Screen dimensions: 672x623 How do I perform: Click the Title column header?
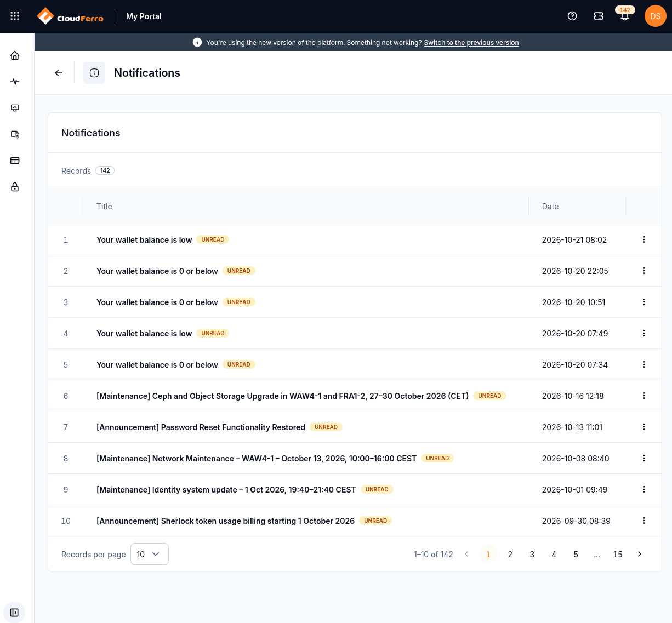coord(104,207)
